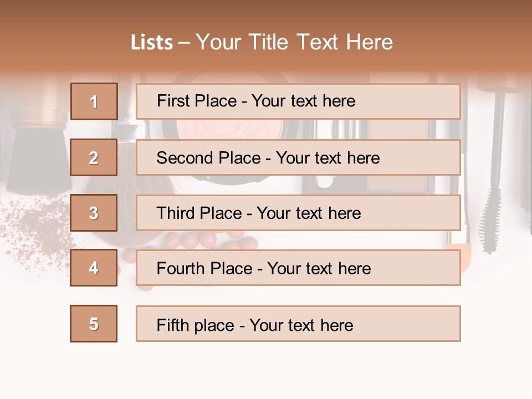Select the number 4 box

94,268
